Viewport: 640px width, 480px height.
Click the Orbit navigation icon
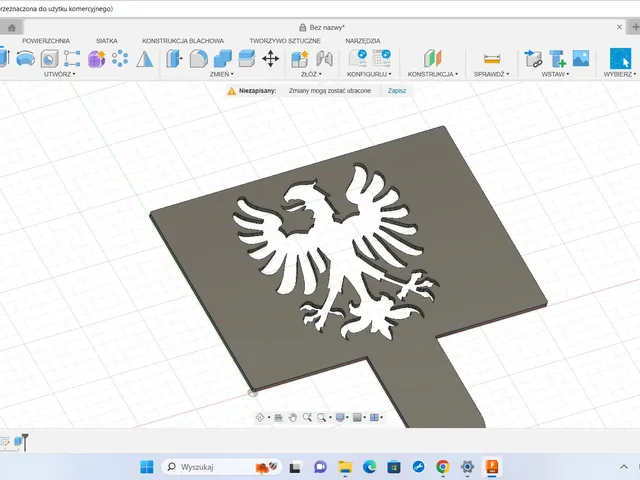coord(260,417)
